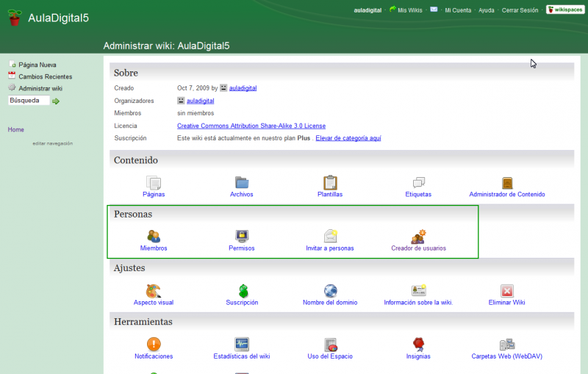Open the Notificaciones exclamation icon
Screen dimensions: 588x374
tap(154, 344)
